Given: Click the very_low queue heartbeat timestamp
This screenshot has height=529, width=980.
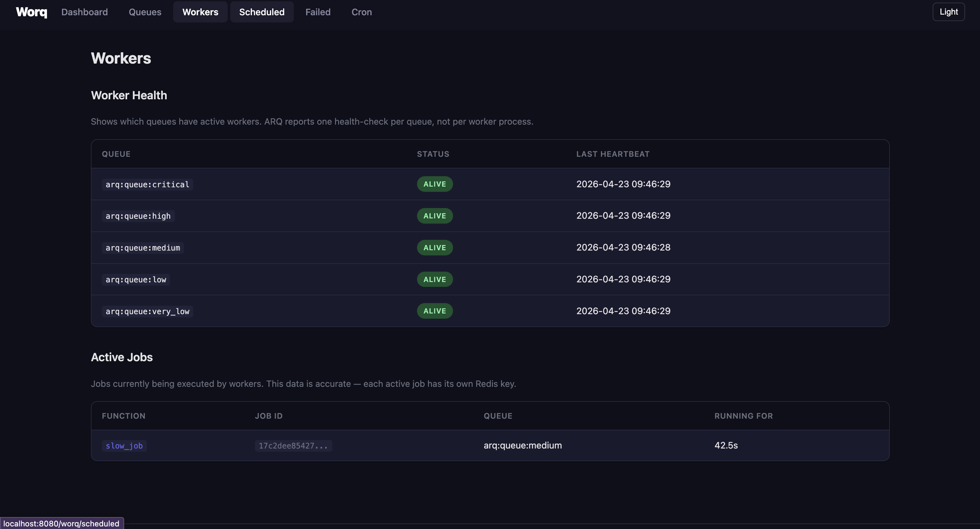Looking at the screenshot, I should tap(623, 311).
